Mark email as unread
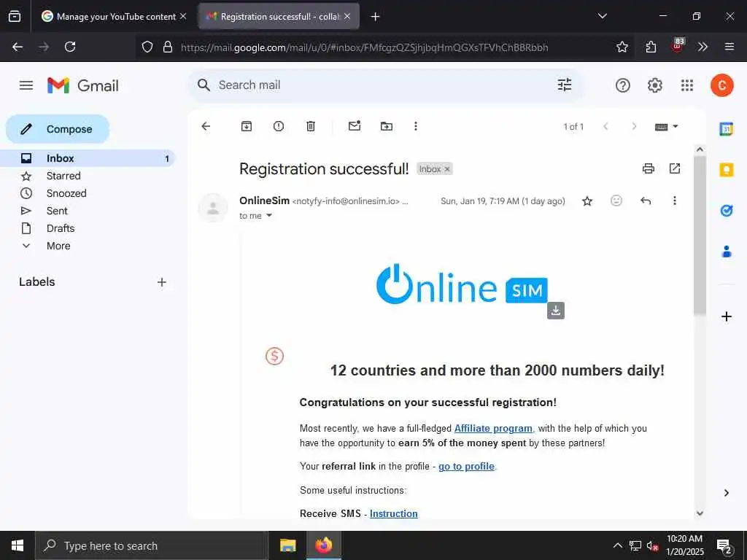This screenshot has width=747, height=560. click(x=355, y=126)
